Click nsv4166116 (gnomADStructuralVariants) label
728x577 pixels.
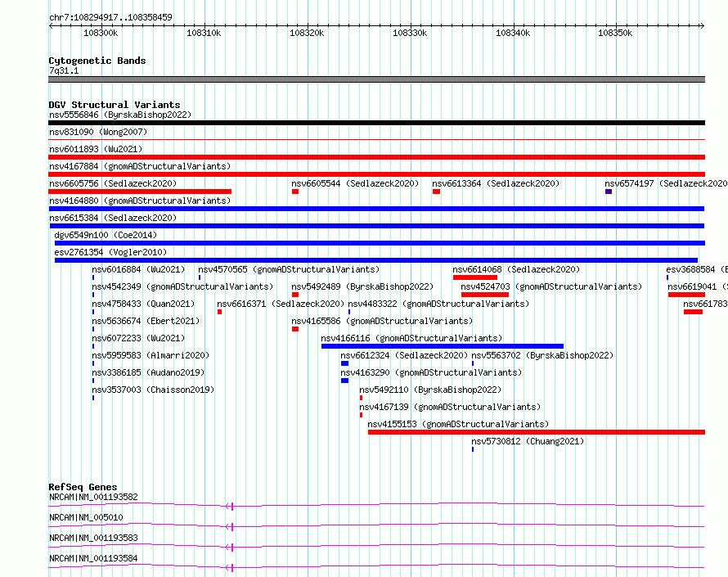[x=411, y=338]
